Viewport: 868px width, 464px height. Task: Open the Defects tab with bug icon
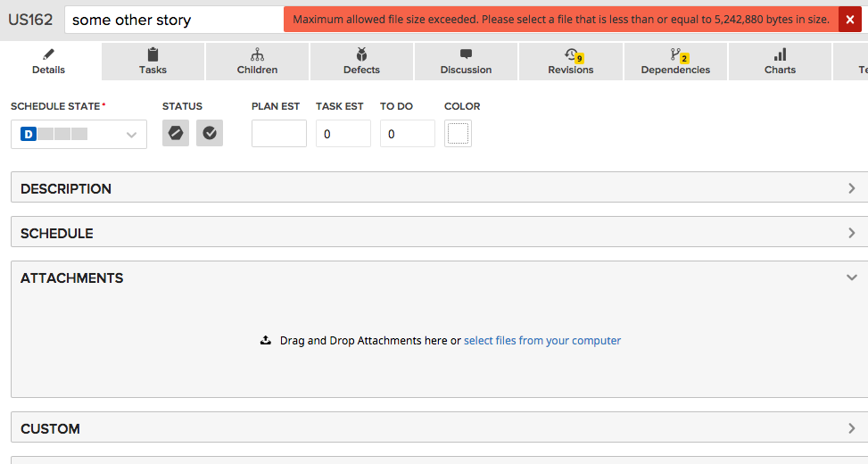click(x=361, y=62)
